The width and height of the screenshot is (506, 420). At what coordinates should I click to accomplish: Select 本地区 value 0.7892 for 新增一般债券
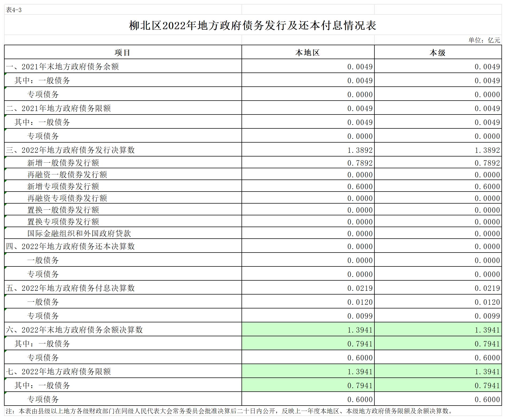click(308, 162)
